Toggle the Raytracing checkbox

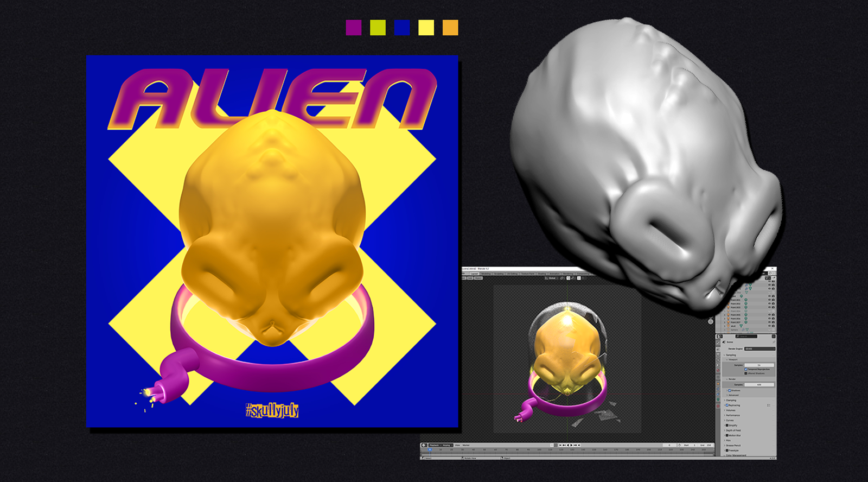coord(727,405)
